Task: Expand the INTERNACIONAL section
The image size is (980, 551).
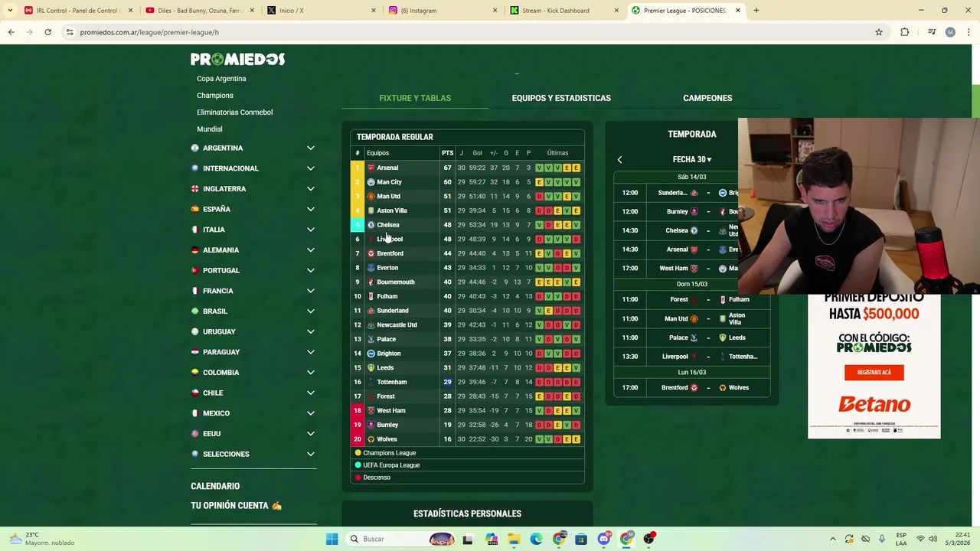Action: pos(253,168)
